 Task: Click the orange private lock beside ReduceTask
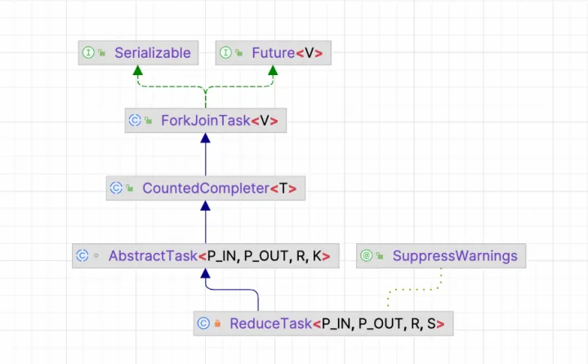pyautogui.click(x=217, y=324)
